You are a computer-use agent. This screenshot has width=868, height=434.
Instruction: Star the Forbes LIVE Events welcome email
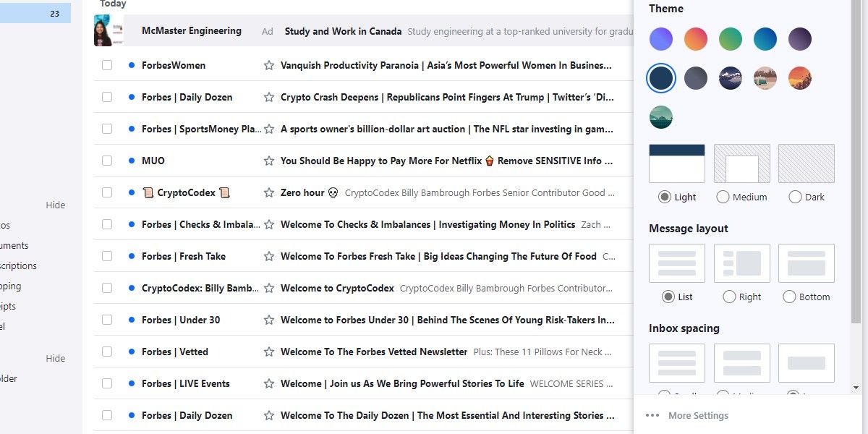[268, 383]
